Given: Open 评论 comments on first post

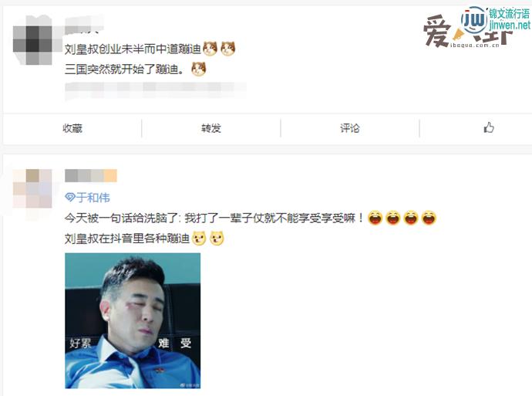Looking at the screenshot, I should click(x=350, y=128).
